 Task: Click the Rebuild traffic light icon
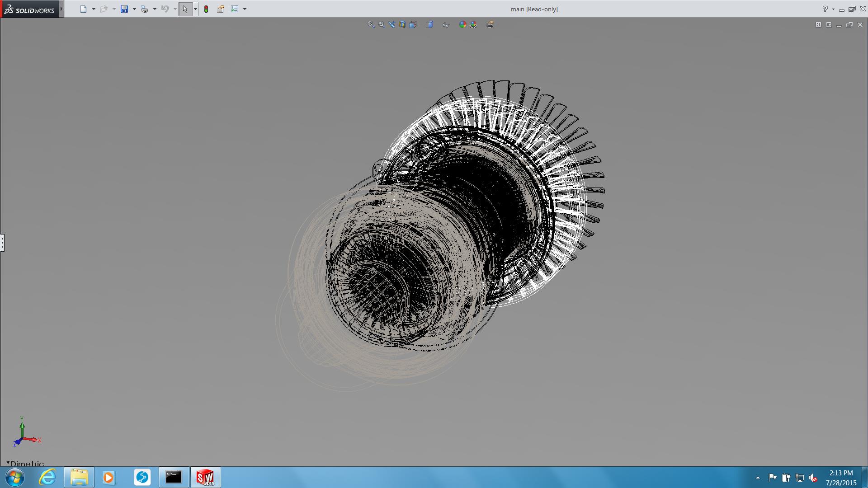tap(206, 9)
